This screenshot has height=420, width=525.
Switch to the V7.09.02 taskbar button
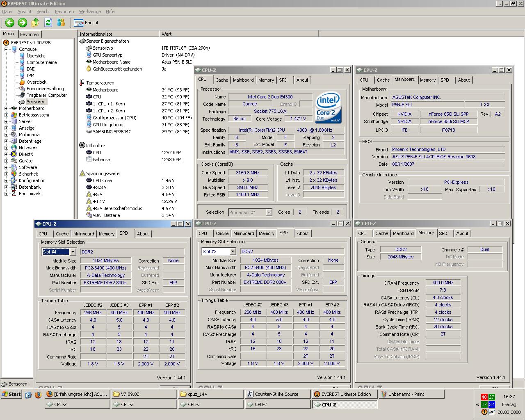point(144,394)
